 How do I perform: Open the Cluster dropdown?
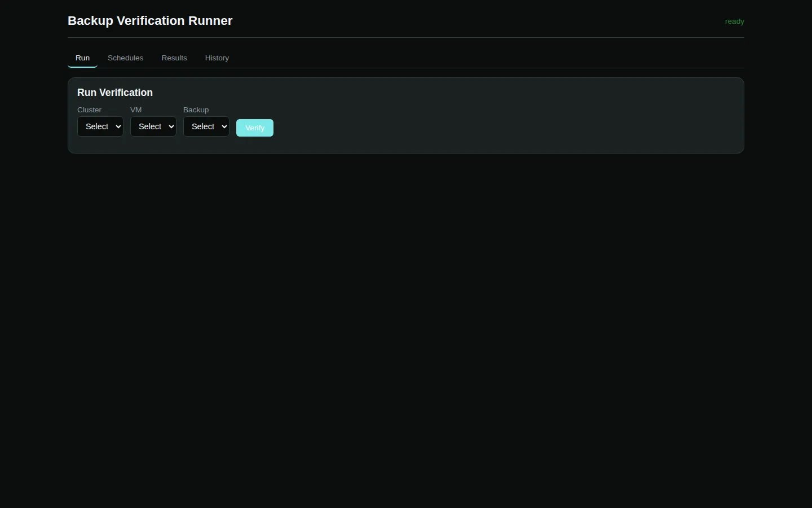(x=100, y=126)
